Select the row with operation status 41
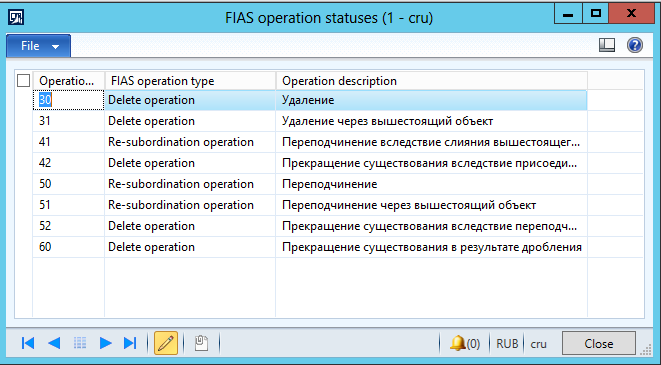This screenshot has height=365, width=661. (310, 142)
